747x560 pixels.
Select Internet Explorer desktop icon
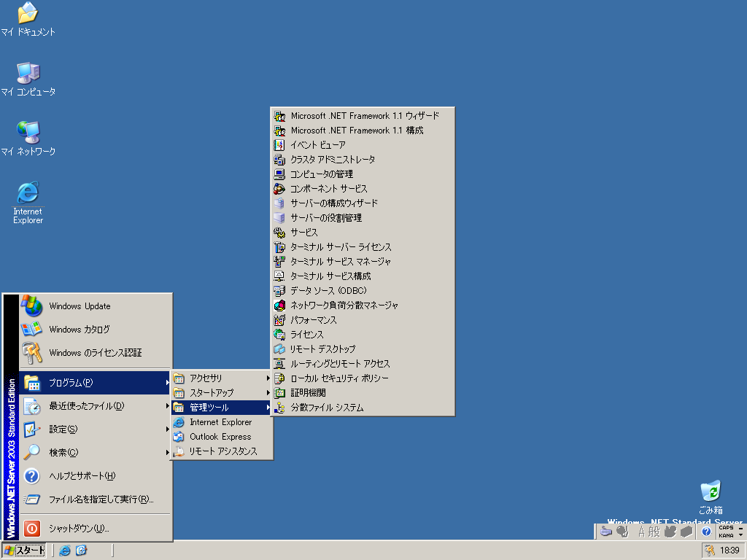point(28,192)
